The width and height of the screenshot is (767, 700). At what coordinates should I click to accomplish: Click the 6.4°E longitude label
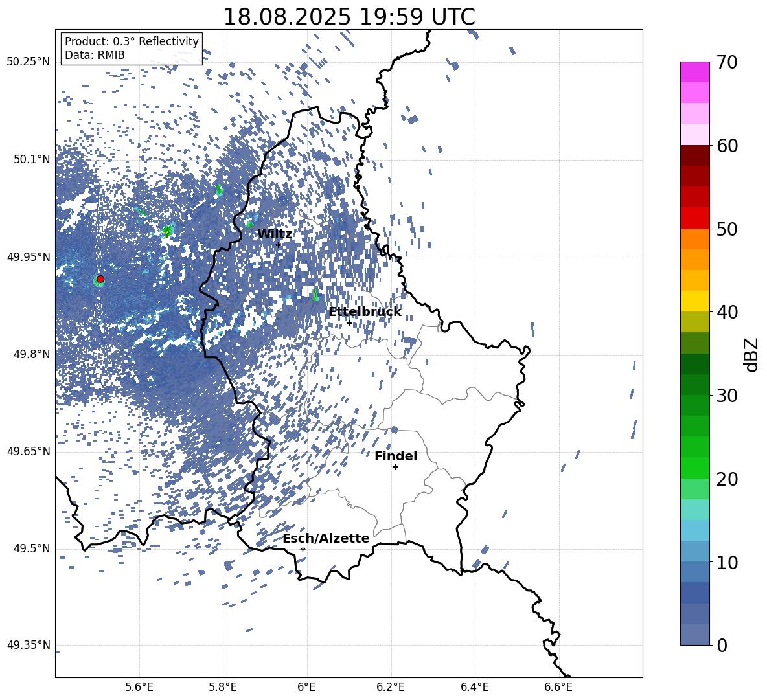tap(474, 687)
